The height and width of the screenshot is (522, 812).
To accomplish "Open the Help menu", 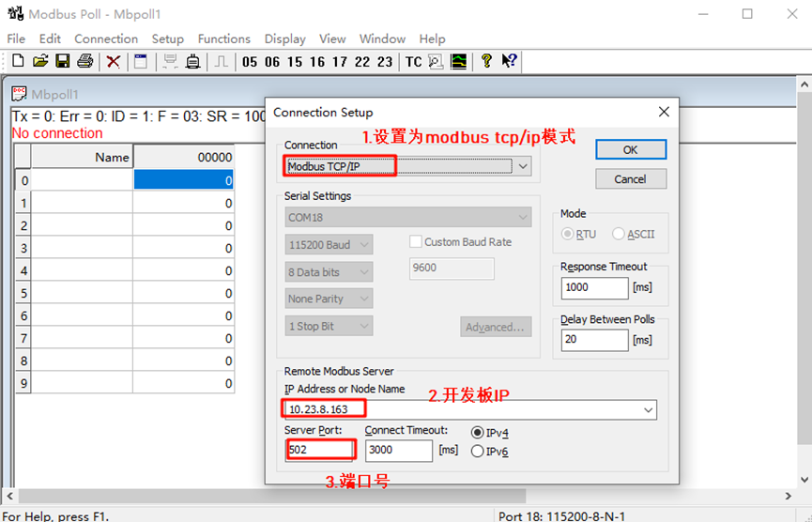I will (x=432, y=38).
